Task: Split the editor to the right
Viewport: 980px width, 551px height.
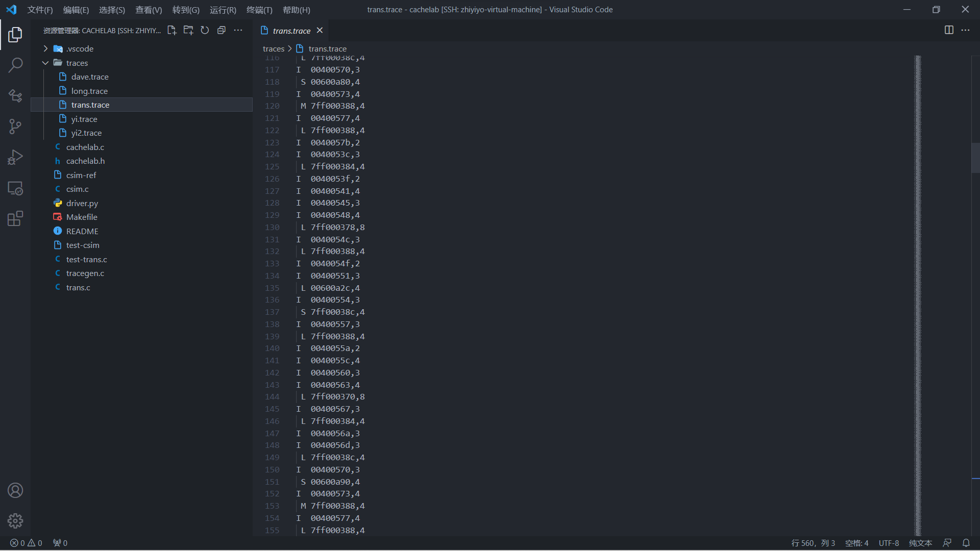Action: pyautogui.click(x=949, y=30)
